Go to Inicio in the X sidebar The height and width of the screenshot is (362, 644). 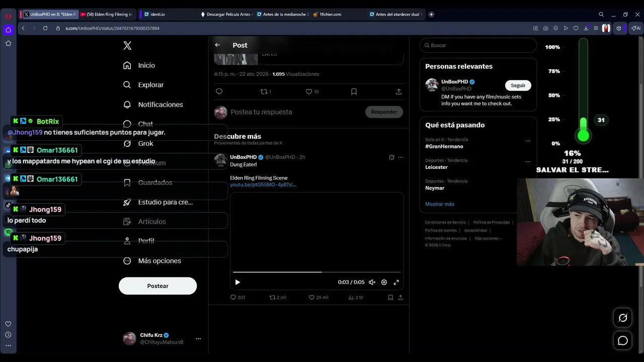coord(139,65)
